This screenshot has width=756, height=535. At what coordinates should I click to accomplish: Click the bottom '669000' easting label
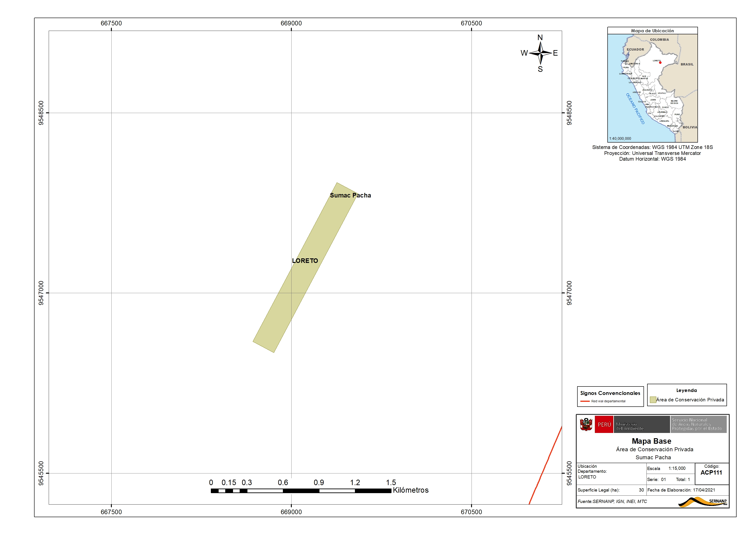click(291, 512)
